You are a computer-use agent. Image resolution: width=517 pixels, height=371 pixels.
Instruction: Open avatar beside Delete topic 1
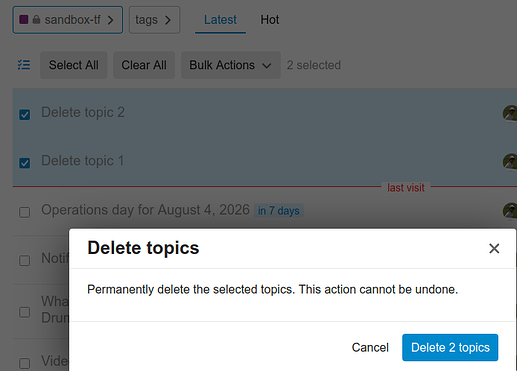[x=510, y=162]
